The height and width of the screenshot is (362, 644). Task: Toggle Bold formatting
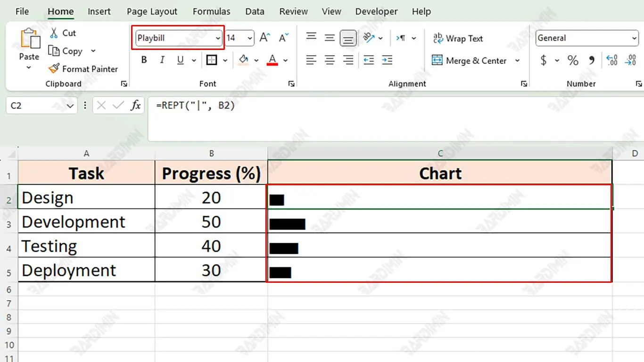pyautogui.click(x=144, y=60)
